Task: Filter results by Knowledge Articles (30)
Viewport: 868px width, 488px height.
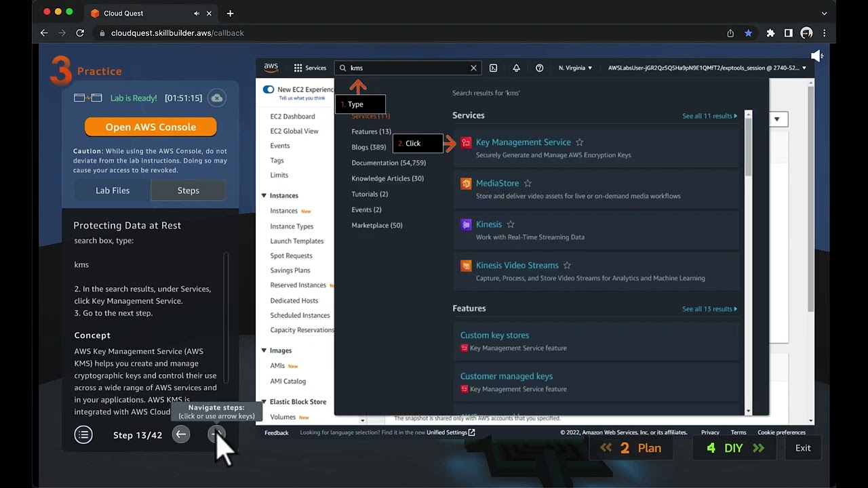Action: [387, 178]
